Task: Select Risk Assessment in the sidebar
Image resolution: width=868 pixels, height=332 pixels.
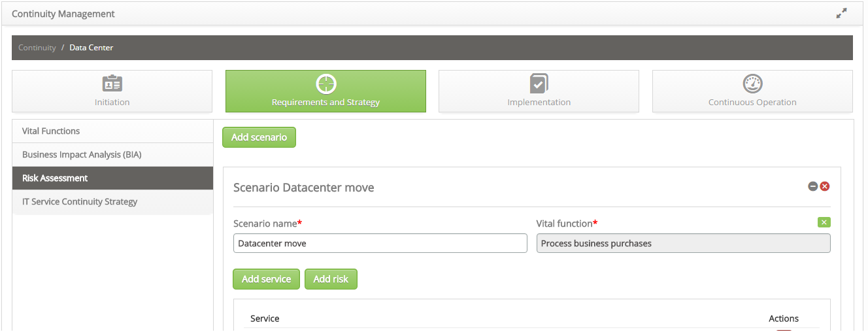Action: click(x=55, y=178)
